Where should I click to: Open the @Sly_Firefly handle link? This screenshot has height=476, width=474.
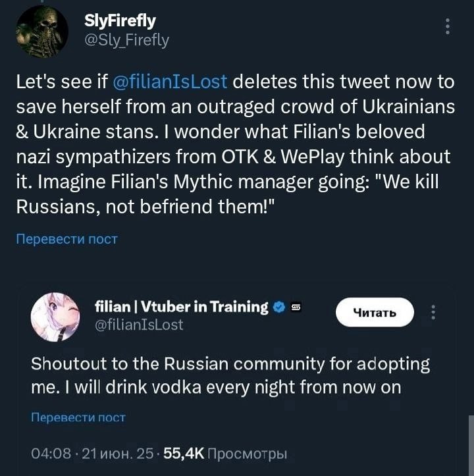(127, 40)
